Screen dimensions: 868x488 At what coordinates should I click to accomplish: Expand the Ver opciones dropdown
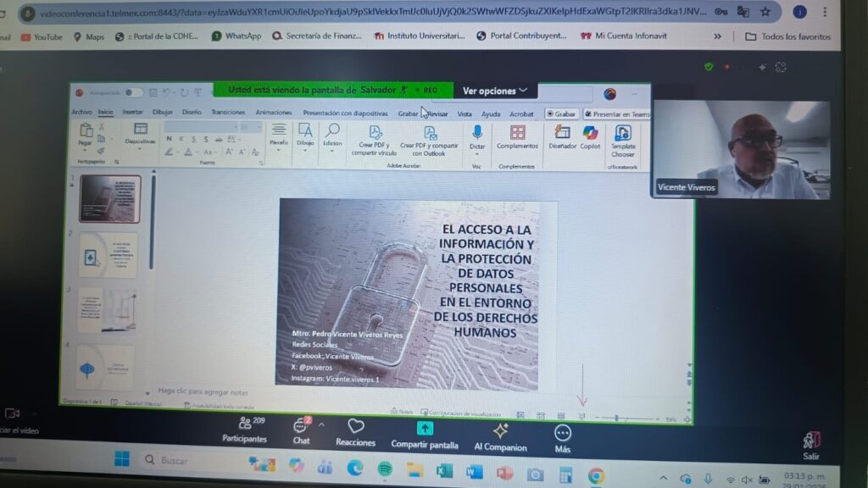[x=495, y=91]
